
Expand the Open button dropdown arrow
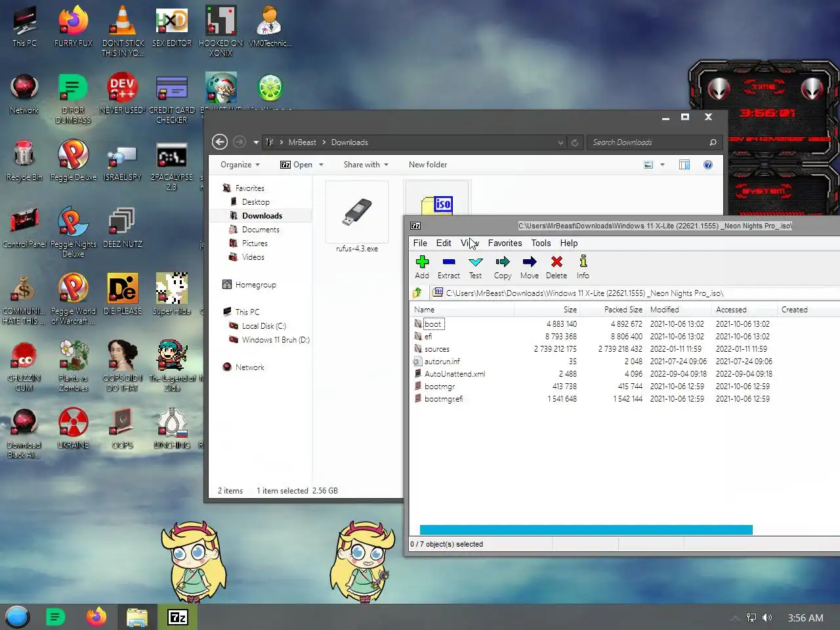coord(322,165)
